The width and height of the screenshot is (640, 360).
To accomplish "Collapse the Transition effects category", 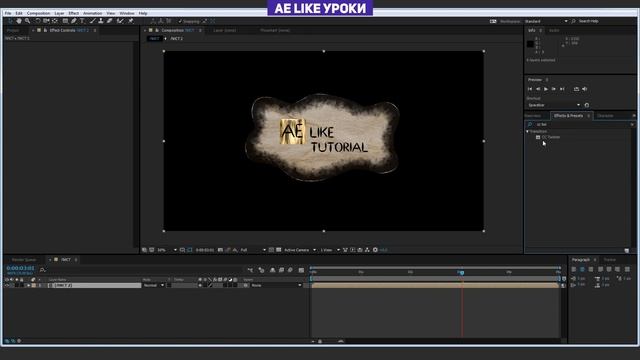I will pos(527,131).
